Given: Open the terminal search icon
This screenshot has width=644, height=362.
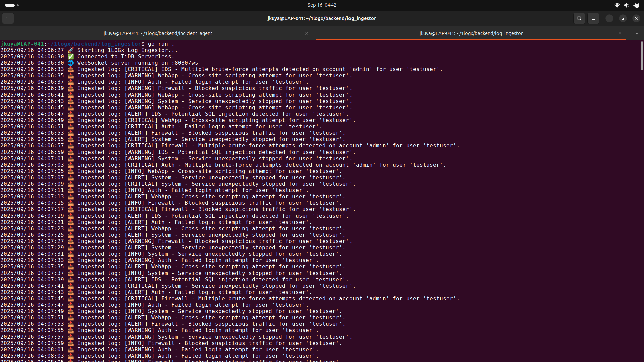Looking at the screenshot, I should tap(579, 18).
